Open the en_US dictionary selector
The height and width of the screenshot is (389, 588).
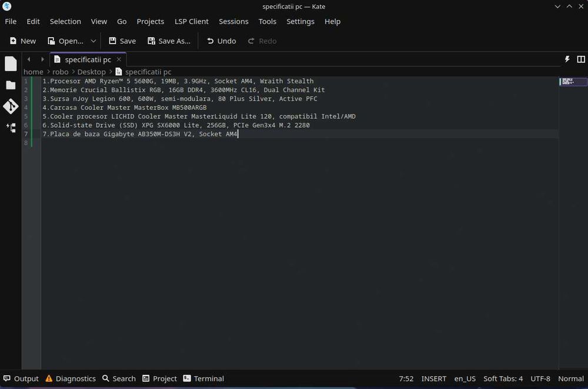[465, 378]
